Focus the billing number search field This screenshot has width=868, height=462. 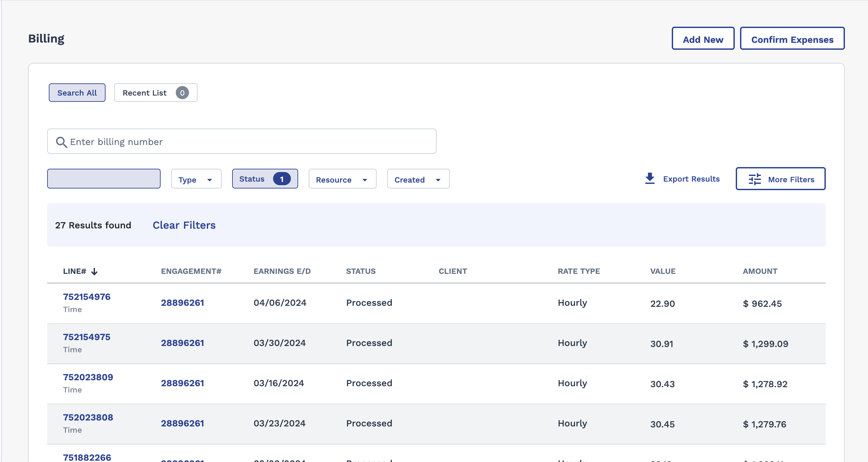click(249, 142)
